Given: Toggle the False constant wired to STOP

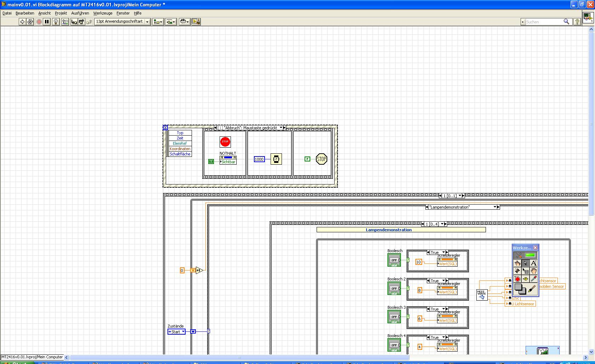Looking at the screenshot, I should pos(307,159).
